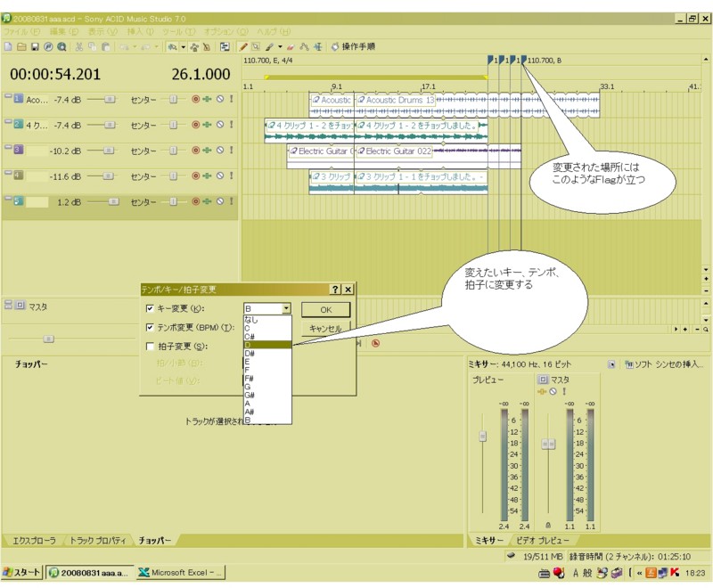Click the Windows スタート button
This screenshot has height=588, width=713.
coord(21,573)
